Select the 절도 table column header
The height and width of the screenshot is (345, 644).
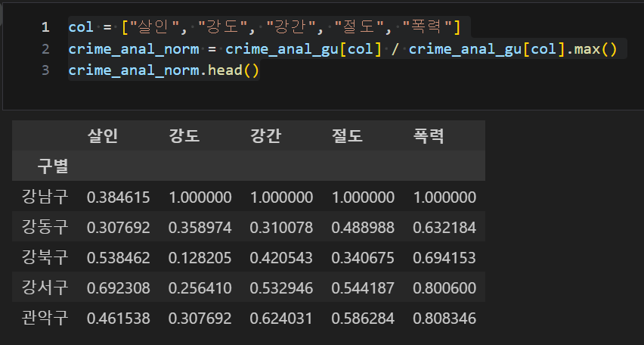point(347,135)
